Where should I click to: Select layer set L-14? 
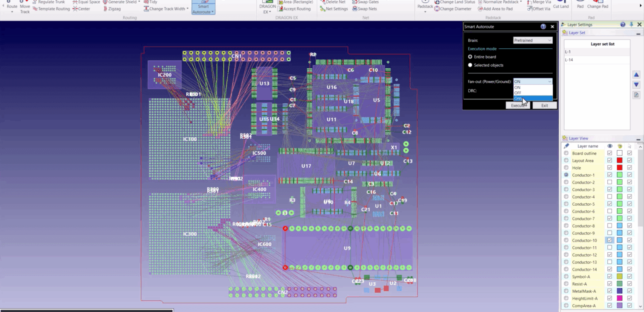pos(597,60)
